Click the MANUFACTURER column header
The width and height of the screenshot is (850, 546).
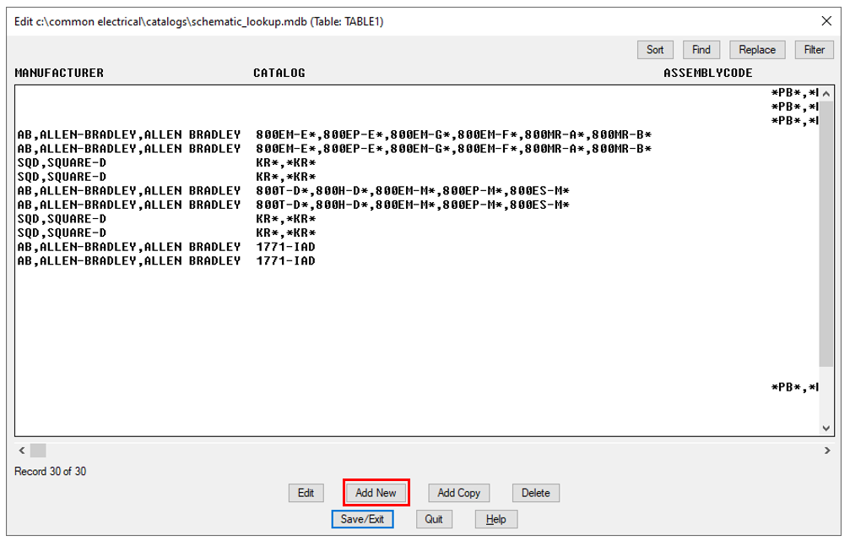[x=59, y=73]
